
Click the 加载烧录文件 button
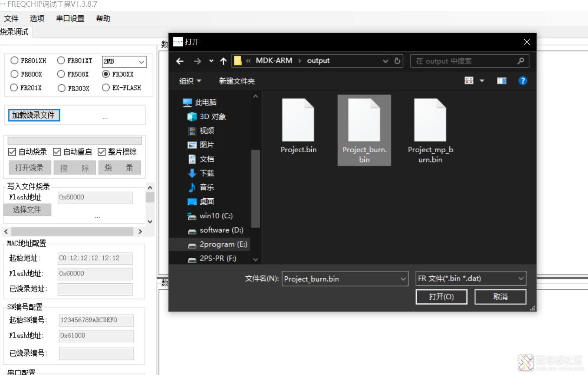click(34, 115)
